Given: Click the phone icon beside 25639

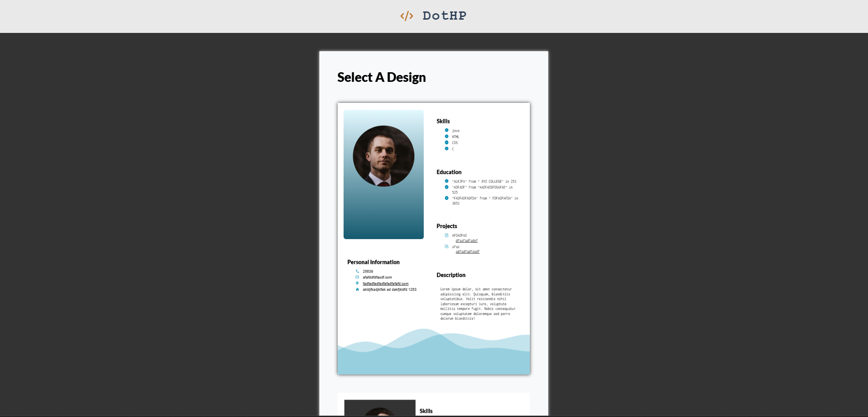Looking at the screenshot, I should pyautogui.click(x=357, y=271).
